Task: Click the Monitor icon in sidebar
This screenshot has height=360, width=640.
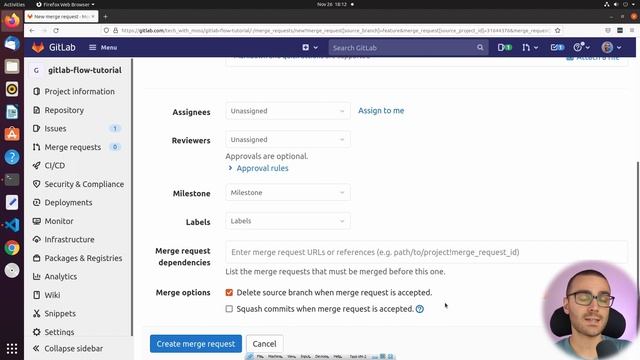Action: 36,221
